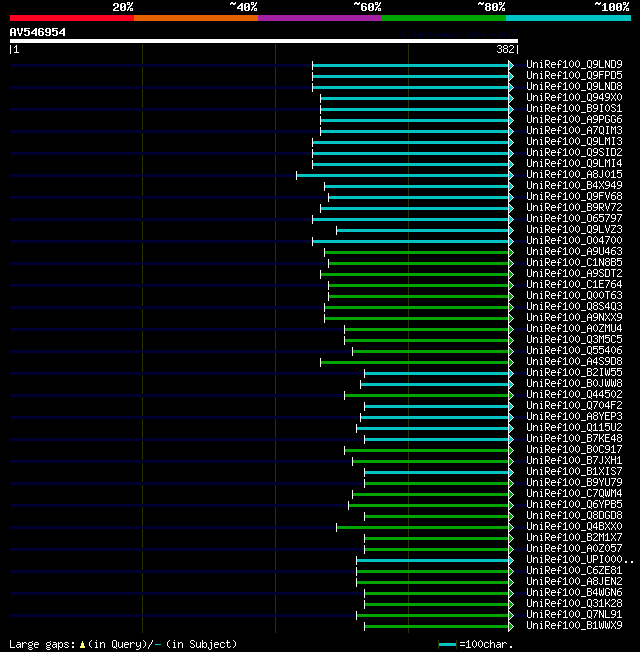Select UniRef100_A9PGG6 entry
The height and width of the screenshot is (652, 640).
click(574, 119)
